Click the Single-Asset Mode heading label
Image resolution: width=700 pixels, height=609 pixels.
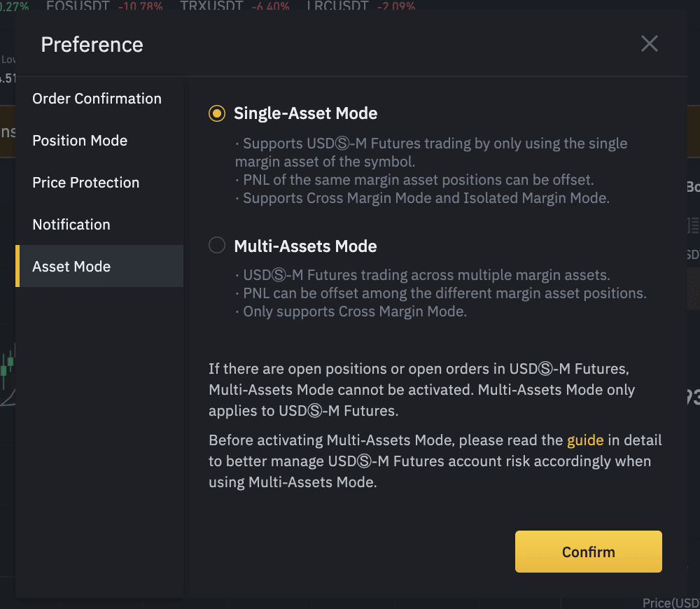[306, 113]
